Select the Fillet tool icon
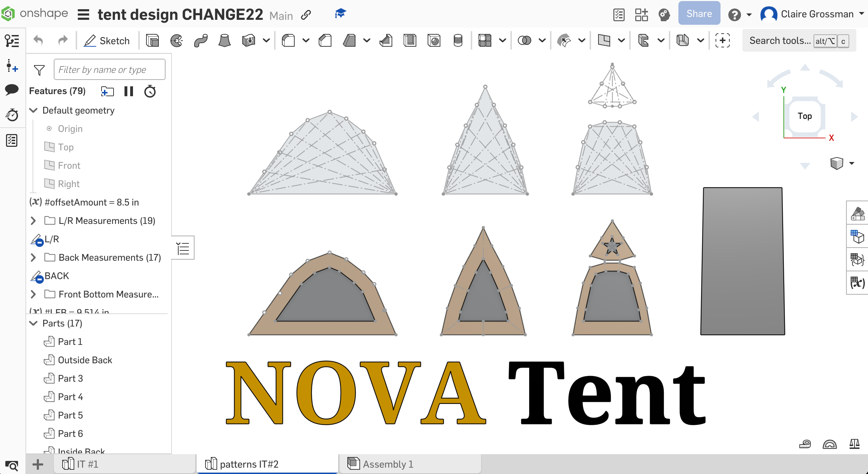The width and height of the screenshot is (868, 474). pyautogui.click(x=288, y=41)
